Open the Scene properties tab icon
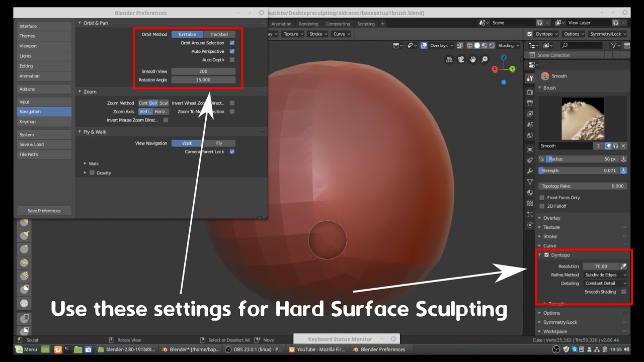 [530, 124]
